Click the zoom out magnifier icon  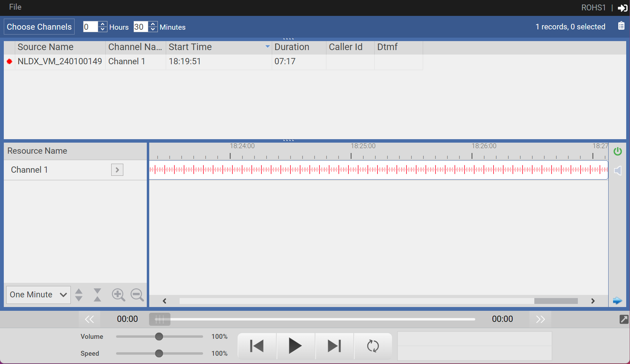(137, 295)
